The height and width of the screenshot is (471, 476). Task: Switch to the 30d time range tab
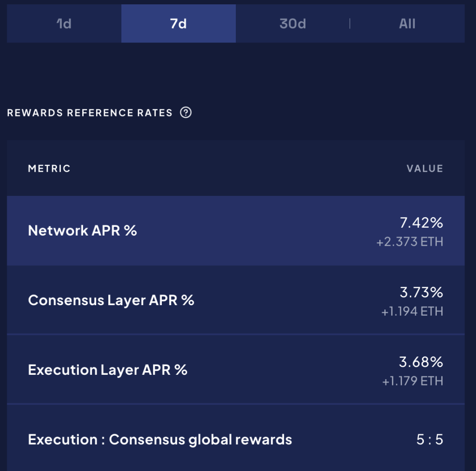tap(293, 23)
